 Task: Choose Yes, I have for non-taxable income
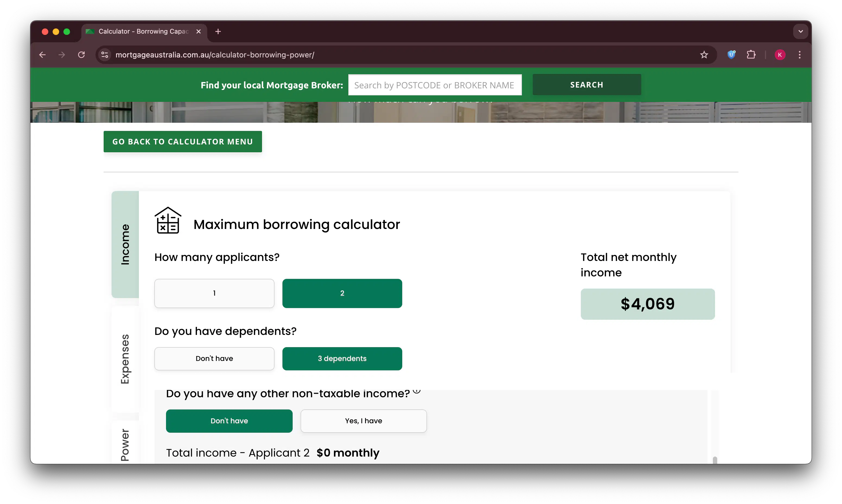(x=363, y=421)
